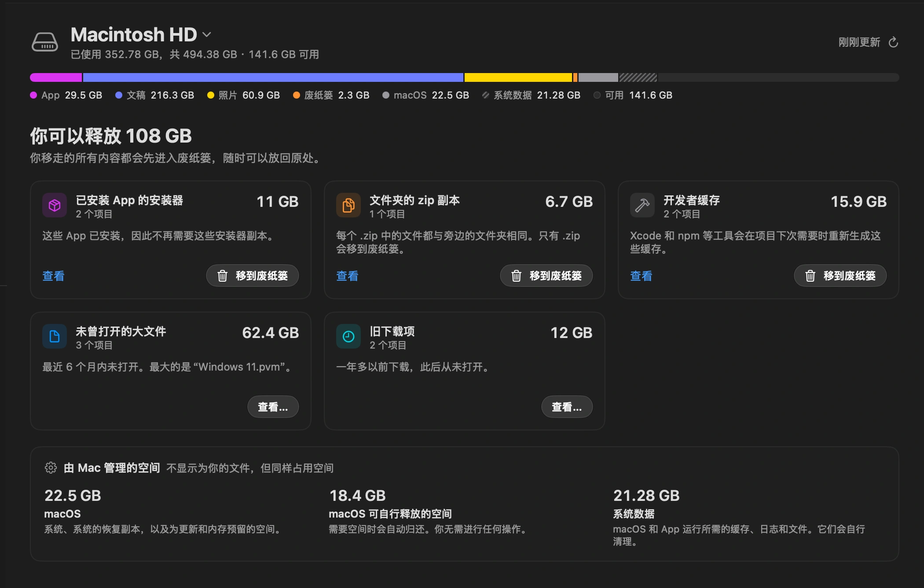
Task: Click the purple box icon for 已安装 App 的安装器
Action: 55,205
